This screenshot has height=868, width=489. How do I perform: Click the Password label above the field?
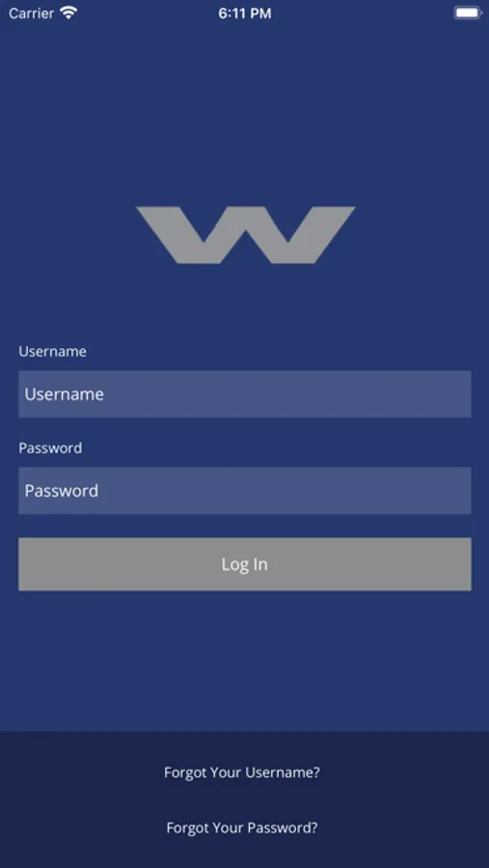(x=50, y=448)
